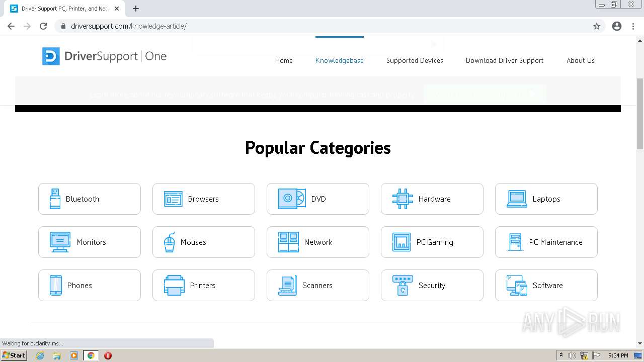
Task: Click the Hardware category link text
Action: (x=435, y=199)
